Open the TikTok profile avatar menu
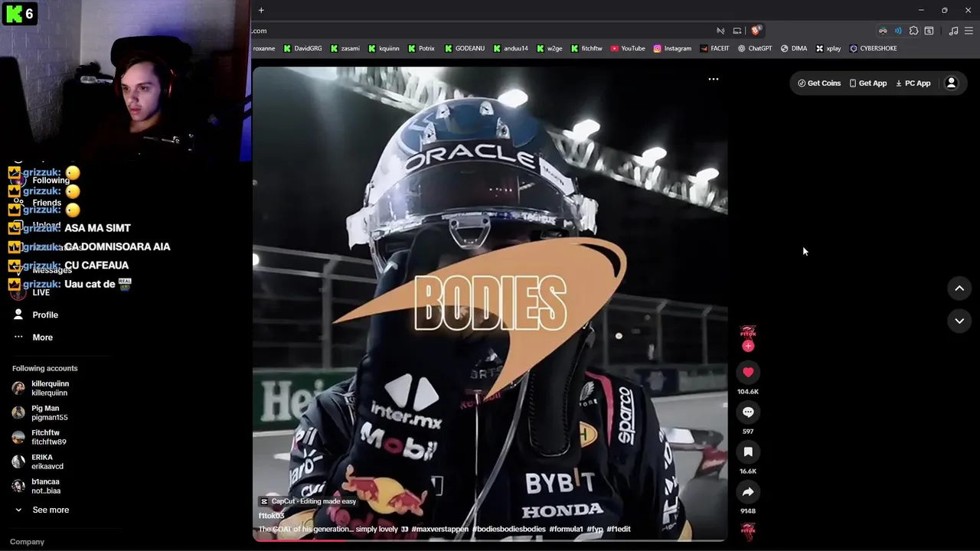The height and width of the screenshot is (551, 980). point(951,83)
